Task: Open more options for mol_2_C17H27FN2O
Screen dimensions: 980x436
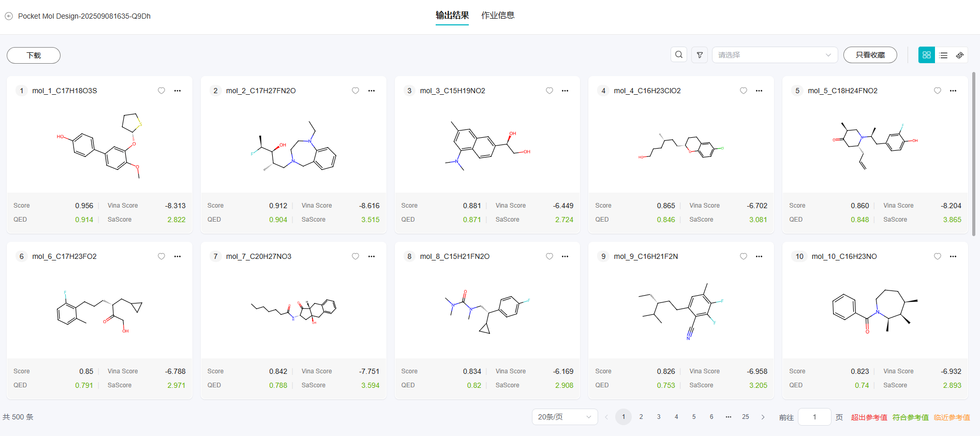Action: tap(372, 91)
